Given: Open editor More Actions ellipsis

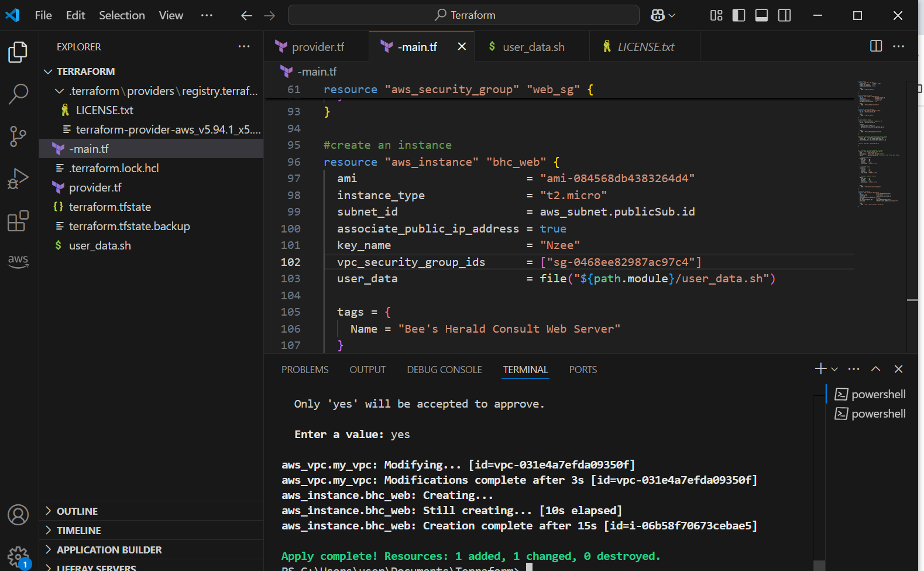Looking at the screenshot, I should point(899,46).
